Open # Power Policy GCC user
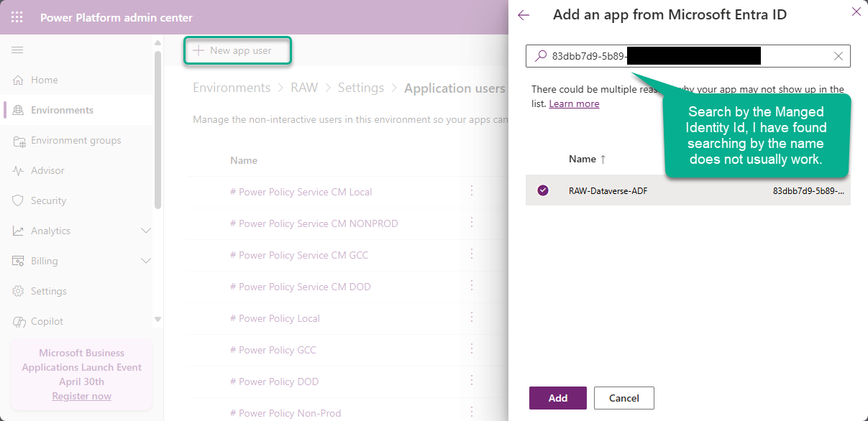 (x=273, y=350)
